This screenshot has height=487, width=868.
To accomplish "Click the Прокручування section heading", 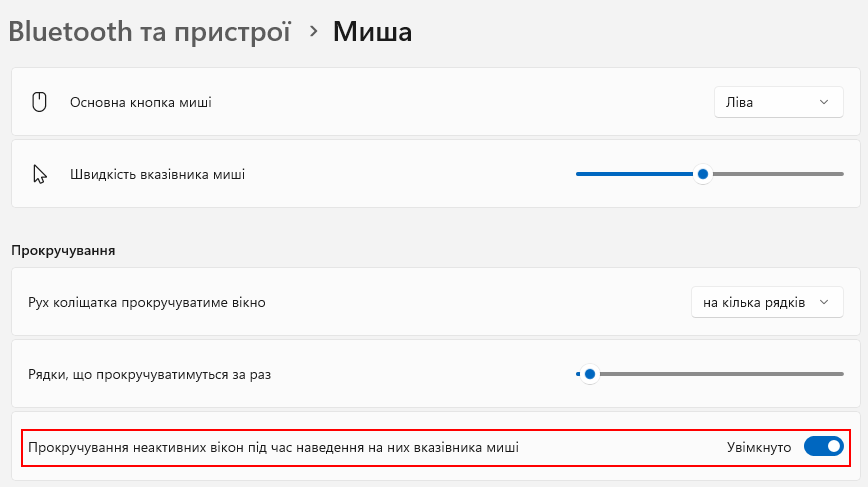I will coord(63,251).
